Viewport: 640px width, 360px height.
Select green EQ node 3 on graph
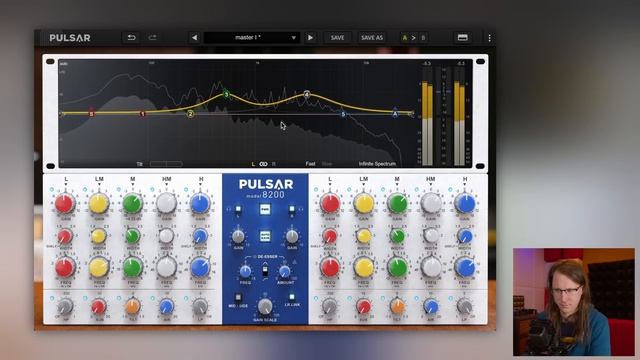point(226,94)
